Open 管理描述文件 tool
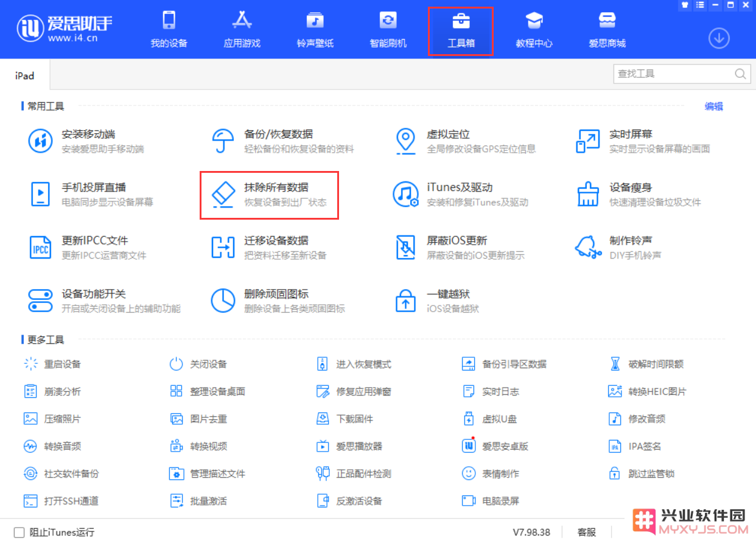The width and height of the screenshot is (756, 544). click(208, 473)
